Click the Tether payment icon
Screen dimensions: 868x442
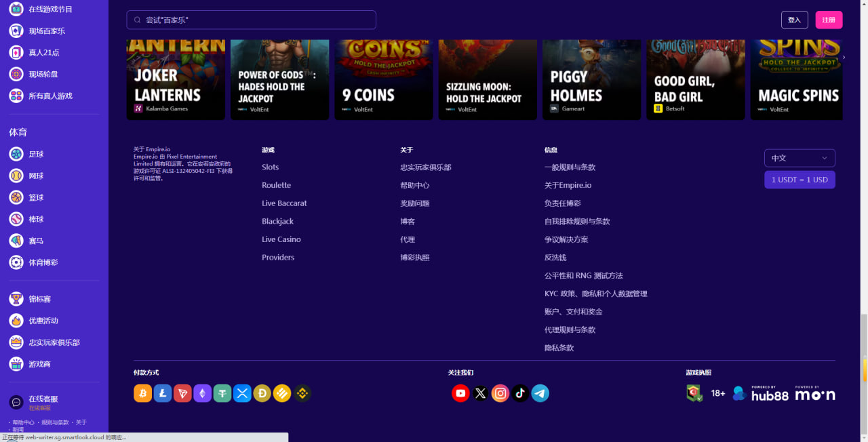coord(222,393)
